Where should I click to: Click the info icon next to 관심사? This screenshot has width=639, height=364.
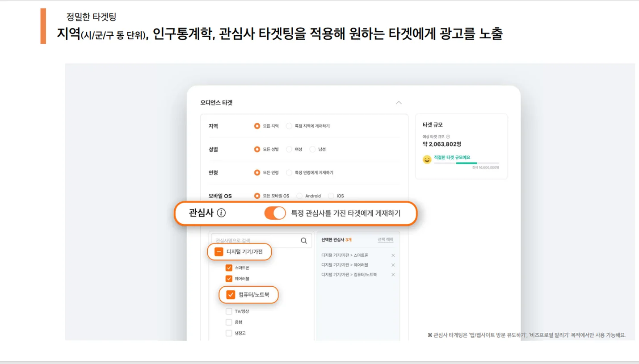tap(221, 213)
